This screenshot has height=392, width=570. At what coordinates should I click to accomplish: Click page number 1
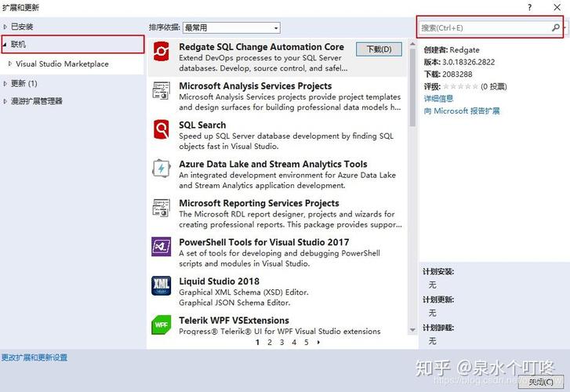tap(257, 342)
